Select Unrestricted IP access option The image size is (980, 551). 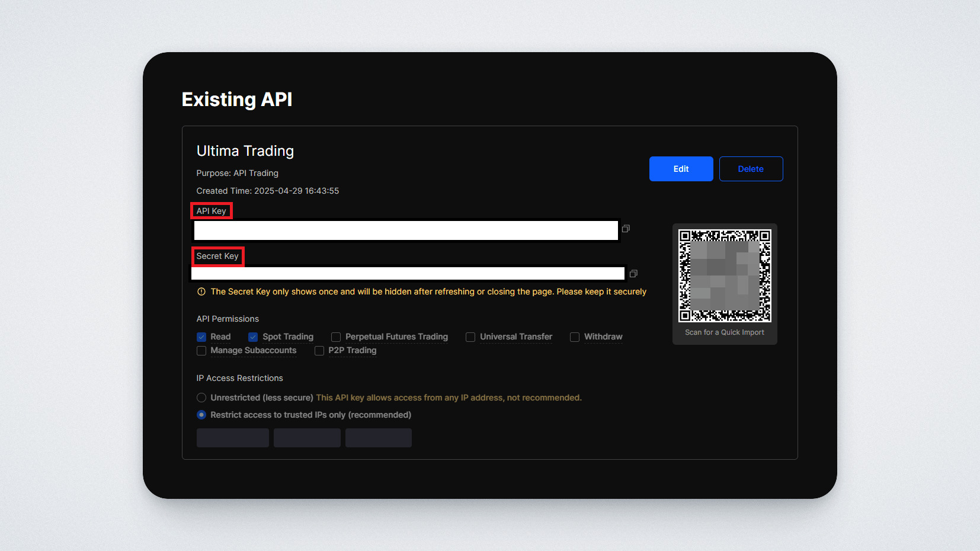point(201,398)
